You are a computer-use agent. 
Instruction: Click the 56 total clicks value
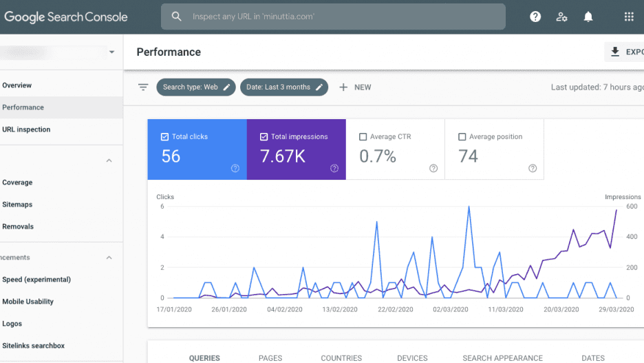click(171, 156)
